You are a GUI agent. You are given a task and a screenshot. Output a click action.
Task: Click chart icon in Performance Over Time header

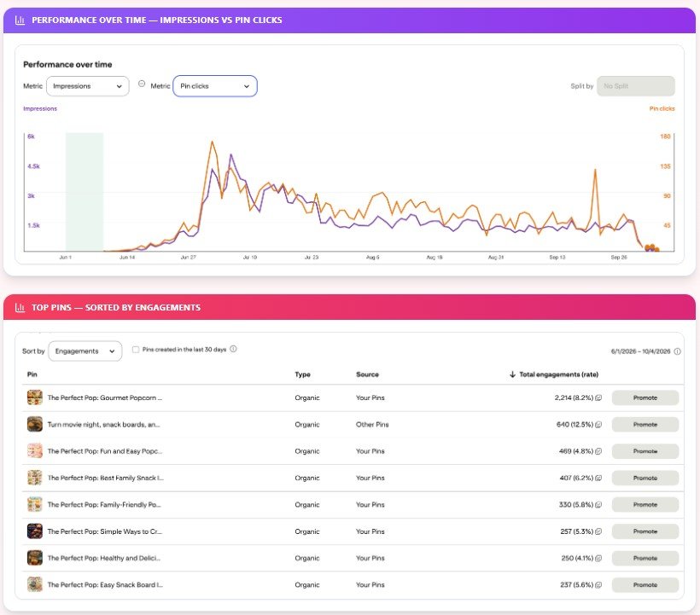(x=20, y=20)
